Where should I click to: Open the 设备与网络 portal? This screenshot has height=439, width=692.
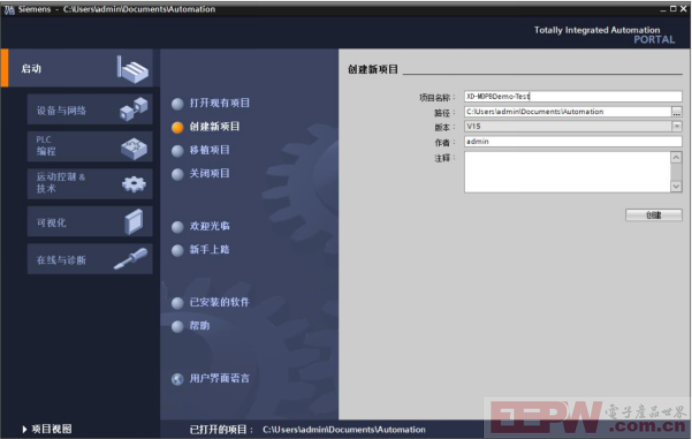(x=90, y=109)
